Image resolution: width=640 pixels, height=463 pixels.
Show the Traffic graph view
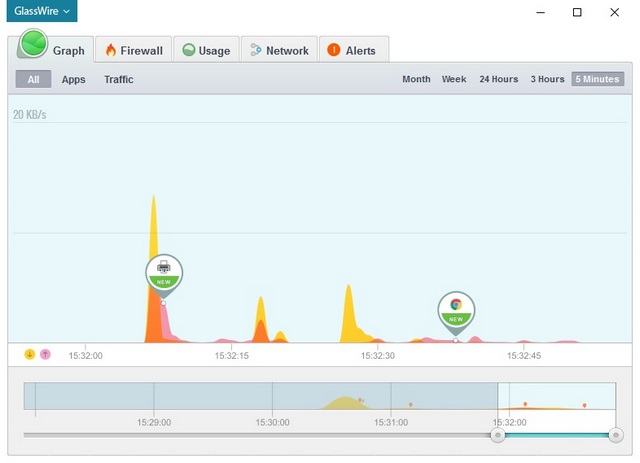click(x=119, y=79)
